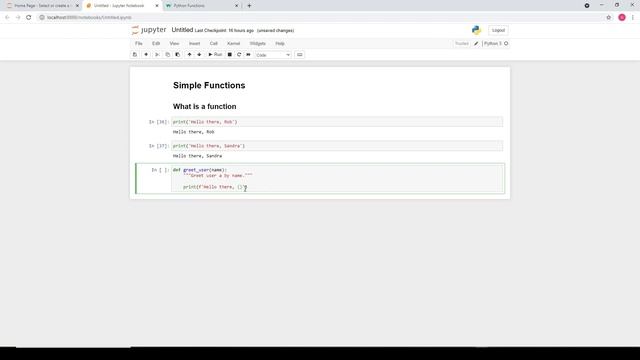Bookmark this page with the star icon
The width and height of the screenshot is (640, 360).
coord(609,18)
